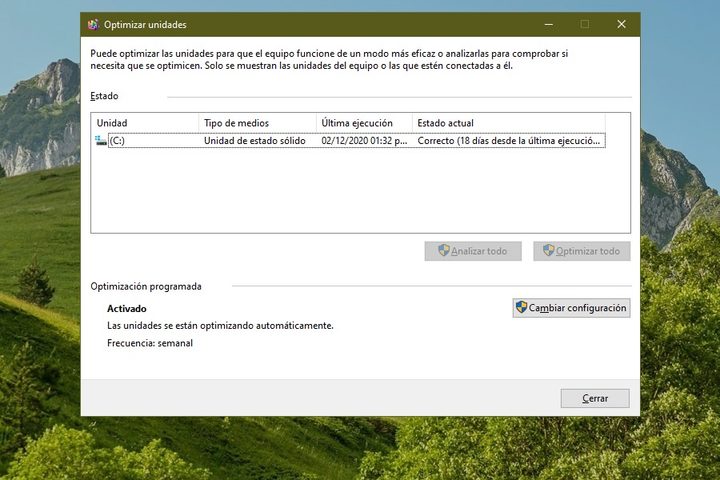Click the Optimizar todo button
The height and width of the screenshot is (480, 720).
pyautogui.click(x=582, y=251)
